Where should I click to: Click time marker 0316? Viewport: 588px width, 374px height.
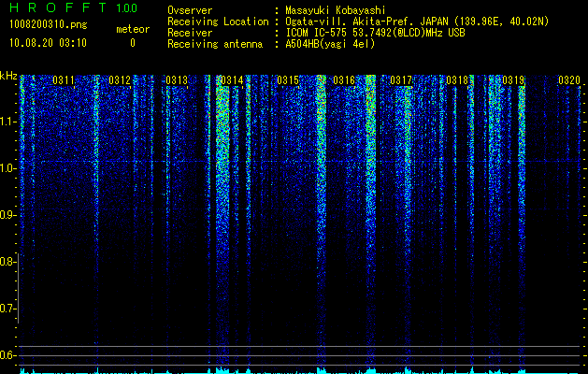(x=344, y=80)
